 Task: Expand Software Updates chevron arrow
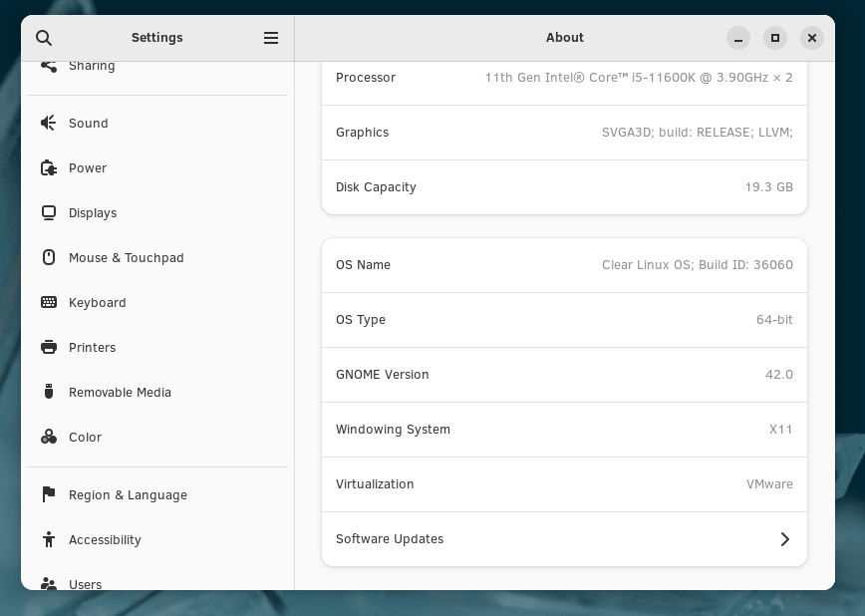pyautogui.click(x=784, y=539)
